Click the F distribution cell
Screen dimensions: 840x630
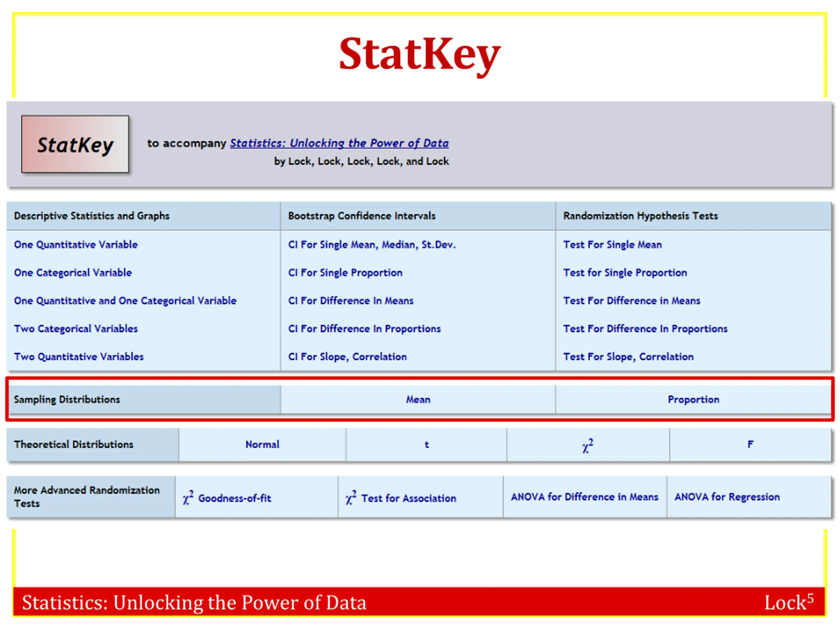click(x=750, y=444)
